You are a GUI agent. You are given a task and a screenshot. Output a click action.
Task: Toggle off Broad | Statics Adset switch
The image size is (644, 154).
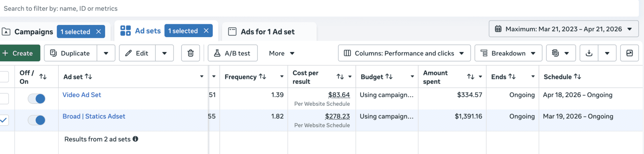37,120
